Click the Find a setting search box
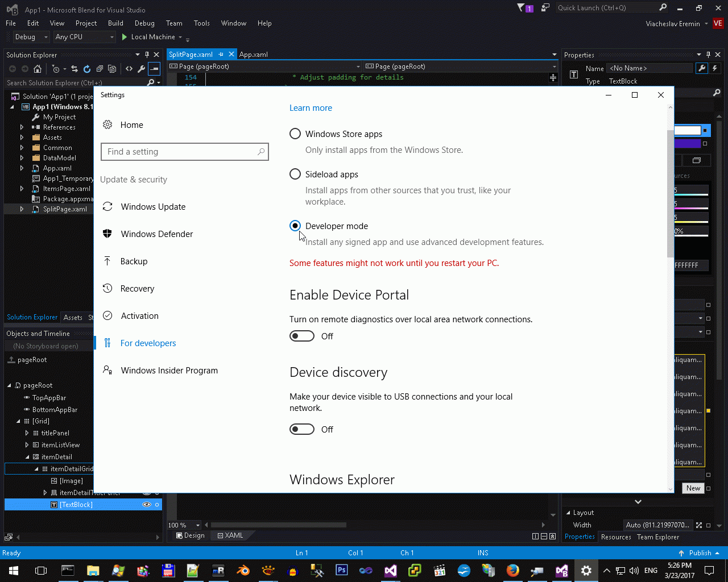Viewport: 728px width, 582px height. [x=184, y=152]
